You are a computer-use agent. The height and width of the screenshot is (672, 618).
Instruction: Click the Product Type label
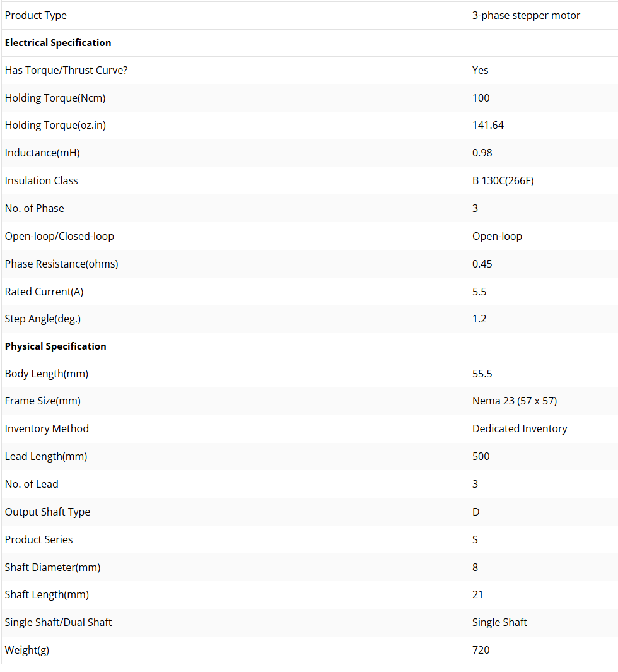(x=35, y=15)
